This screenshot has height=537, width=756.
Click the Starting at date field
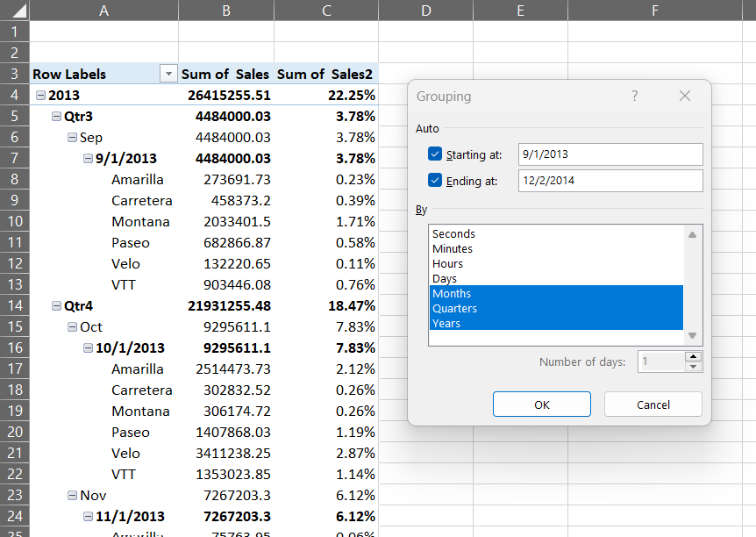point(610,154)
